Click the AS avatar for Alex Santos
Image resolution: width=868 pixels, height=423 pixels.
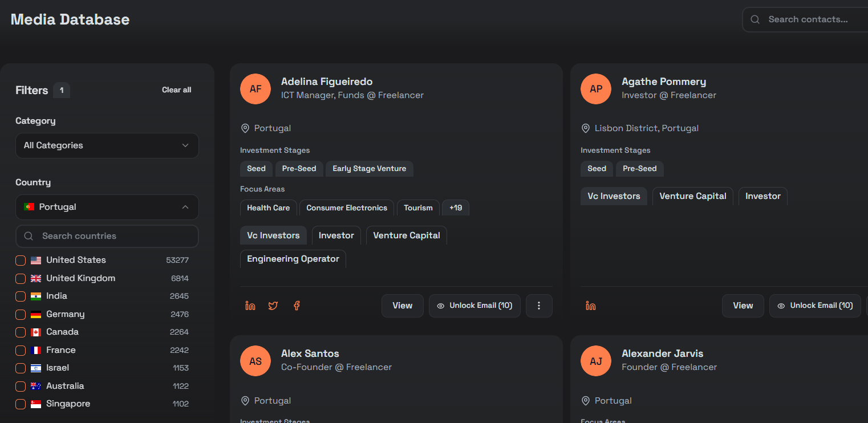click(255, 361)
